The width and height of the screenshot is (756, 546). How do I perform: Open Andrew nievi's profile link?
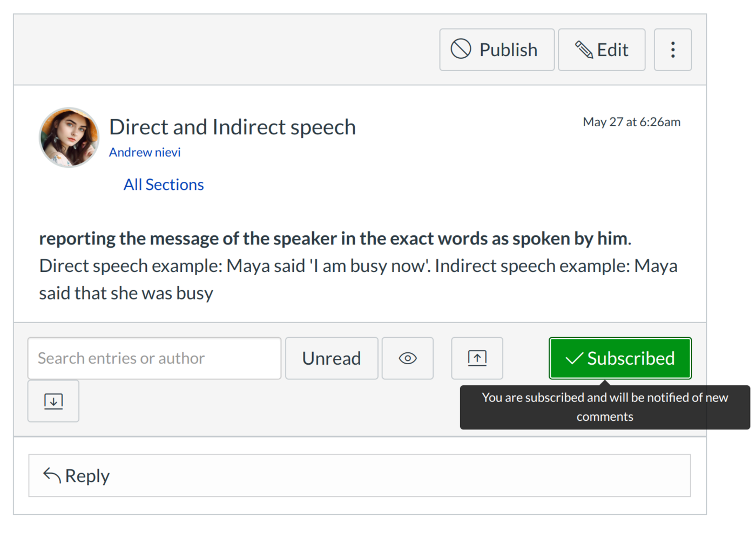(145, 153)
